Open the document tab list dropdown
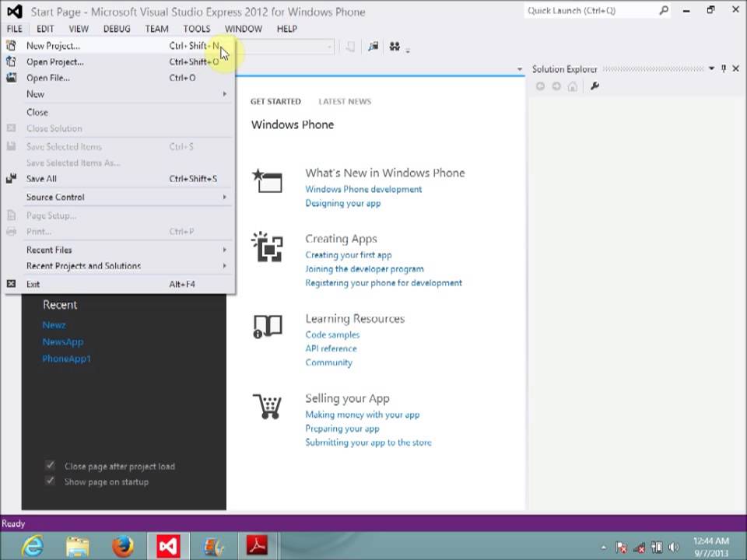The image size is (747, 560). (x=519, y=69)
